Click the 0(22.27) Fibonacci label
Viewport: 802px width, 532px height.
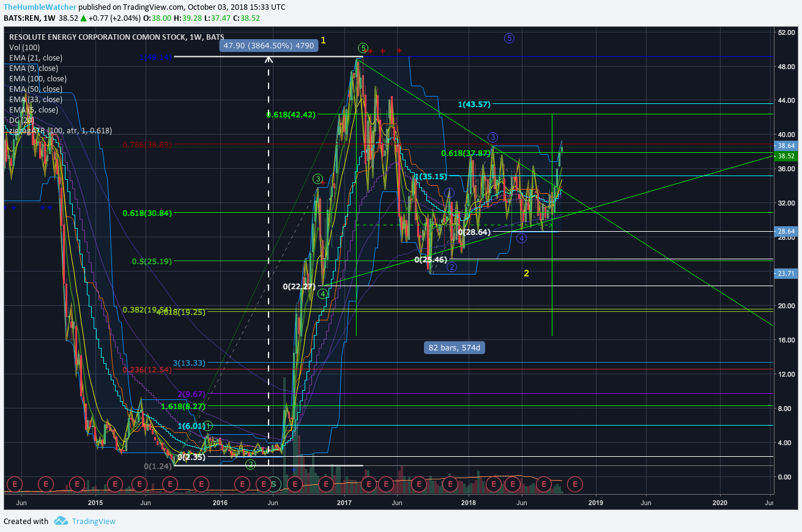(299, 286)
